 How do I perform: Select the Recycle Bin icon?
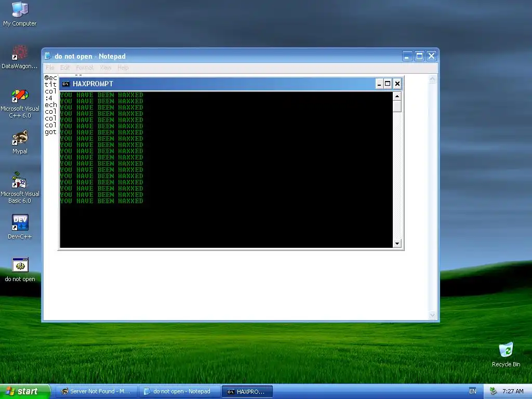pos(506,354)
